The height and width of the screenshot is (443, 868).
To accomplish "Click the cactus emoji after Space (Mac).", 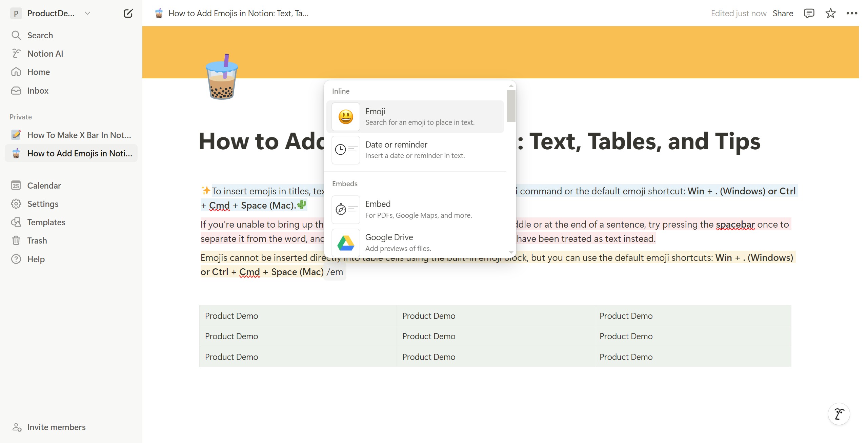I will [301, 205].
